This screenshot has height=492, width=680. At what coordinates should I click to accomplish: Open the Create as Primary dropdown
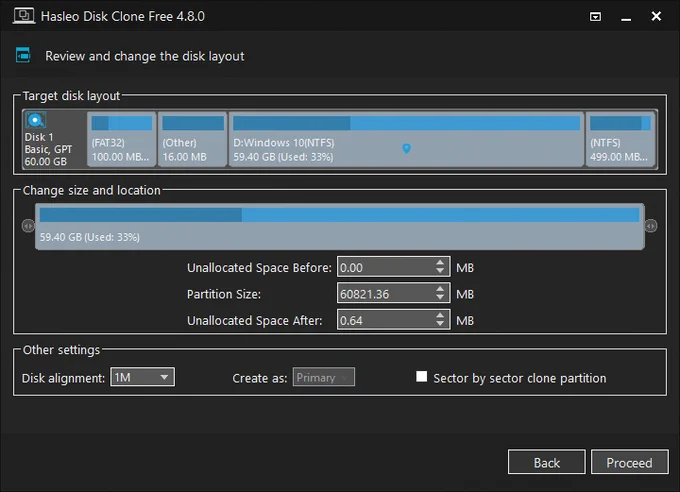[324, 377]
